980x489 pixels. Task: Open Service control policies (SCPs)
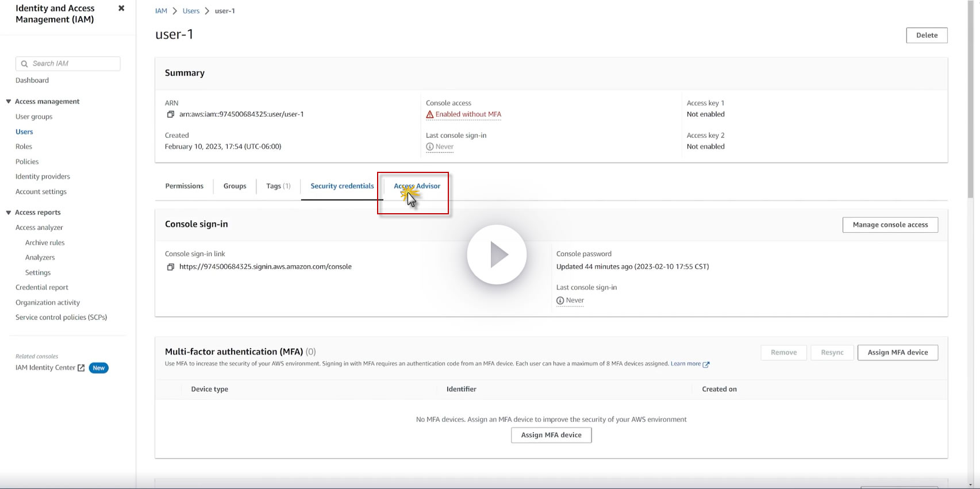click(x=62, y=317)
